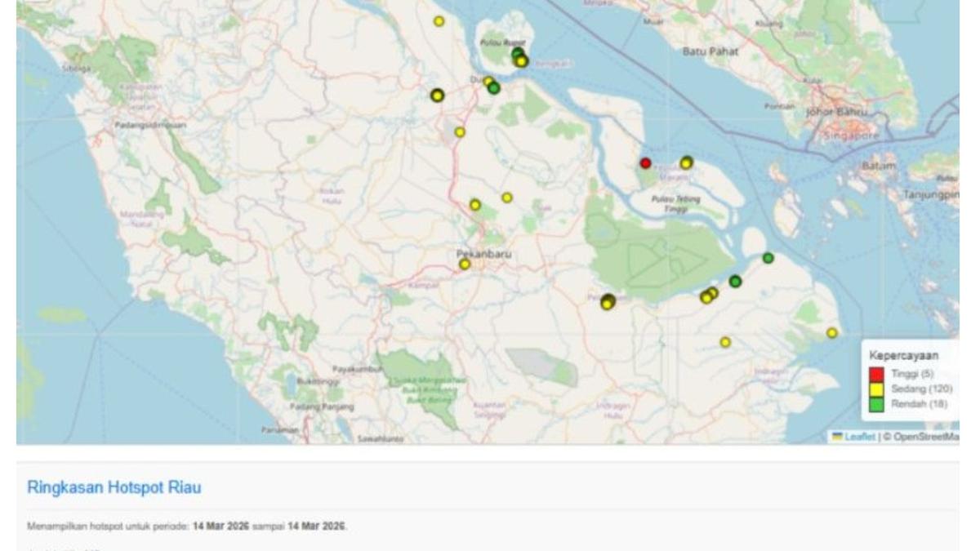Screen dimensions: 980x551
Task: Click the Batam map label
Action: click(879, 166)
